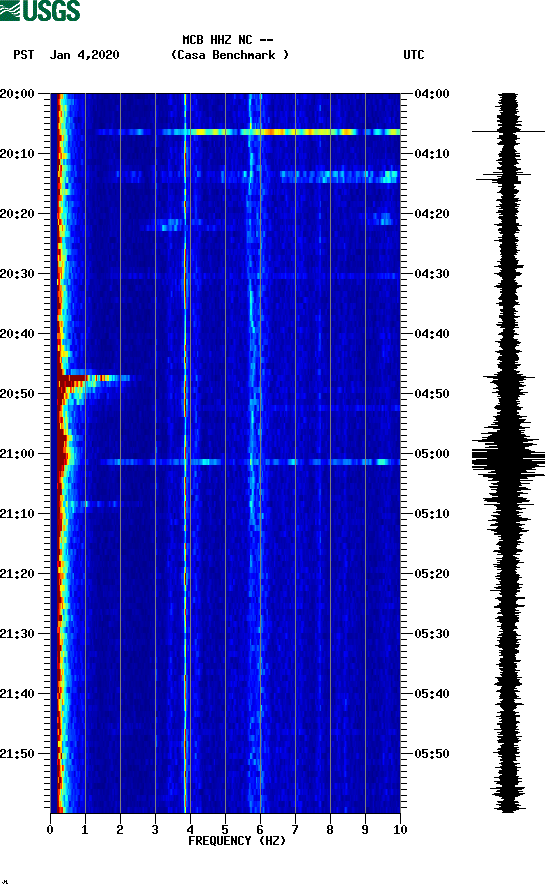The height and width of the screenshot is (893, 552).
Task: Click the PST time label '20:20'
Action: click(17, 214)
